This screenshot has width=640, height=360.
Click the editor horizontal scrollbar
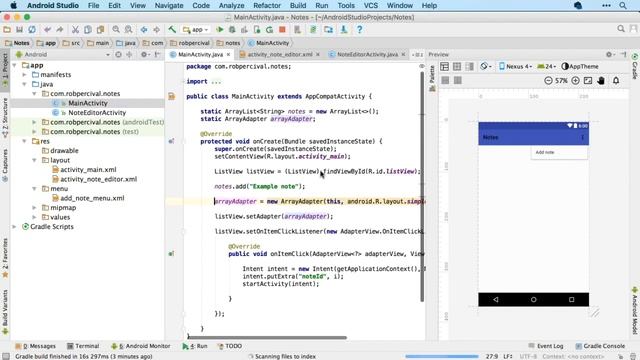point(267,338)
